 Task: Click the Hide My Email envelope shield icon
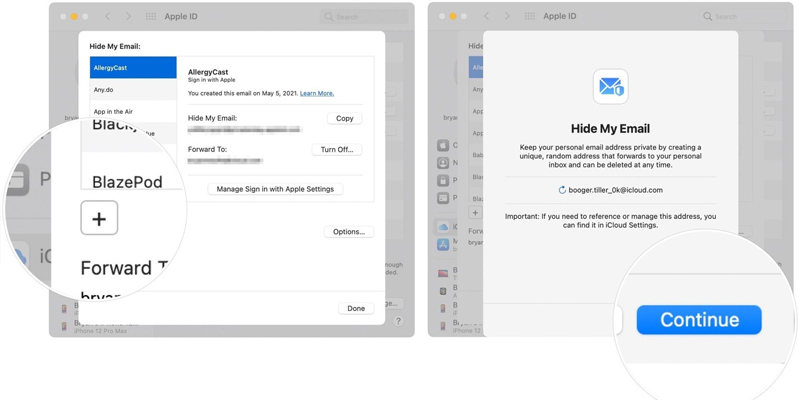610,87
